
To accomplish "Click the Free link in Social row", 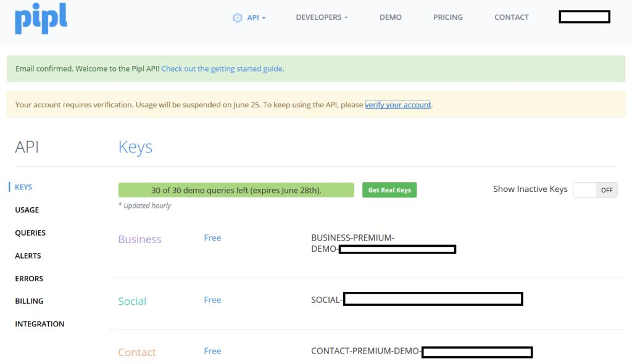I will point(212,300).
